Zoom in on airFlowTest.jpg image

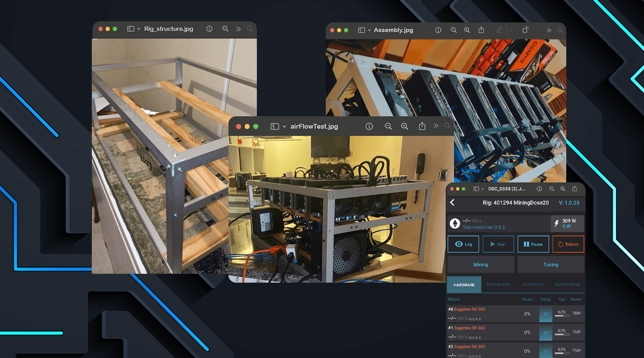(405, 126)
